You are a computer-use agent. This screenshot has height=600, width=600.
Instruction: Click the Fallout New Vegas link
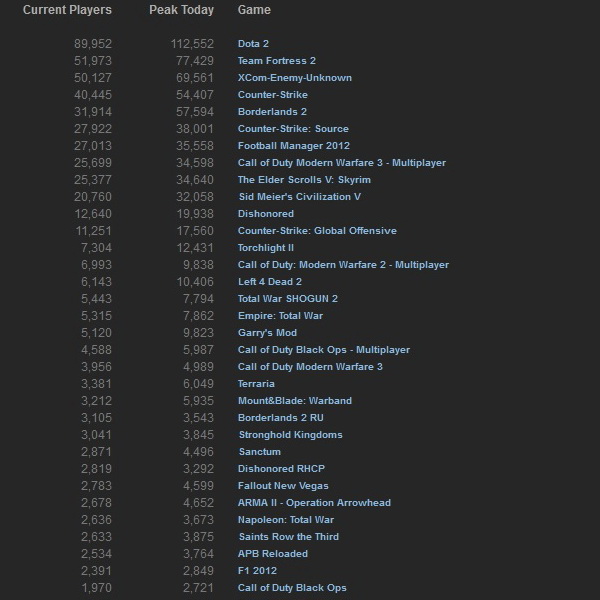(284, 486)
